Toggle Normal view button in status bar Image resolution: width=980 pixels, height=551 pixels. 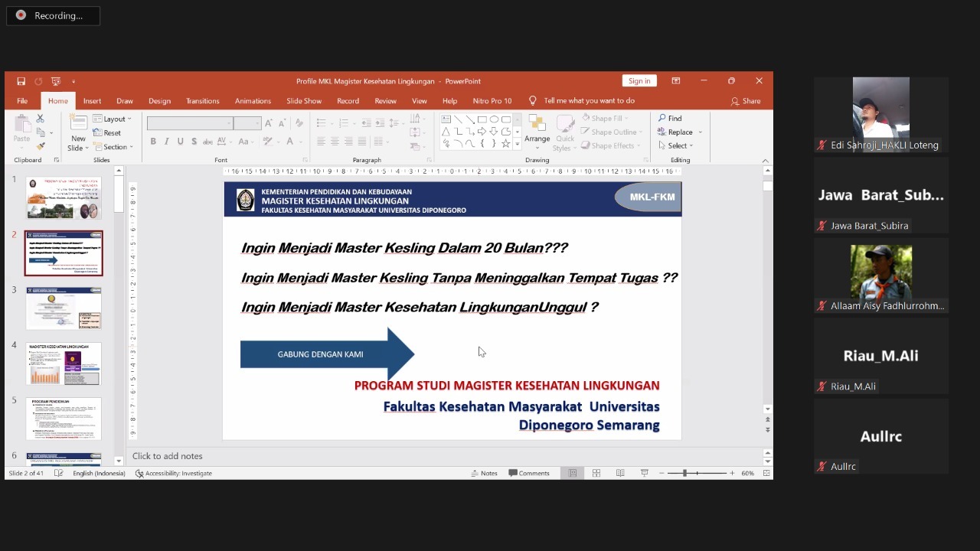coord(573,473)
